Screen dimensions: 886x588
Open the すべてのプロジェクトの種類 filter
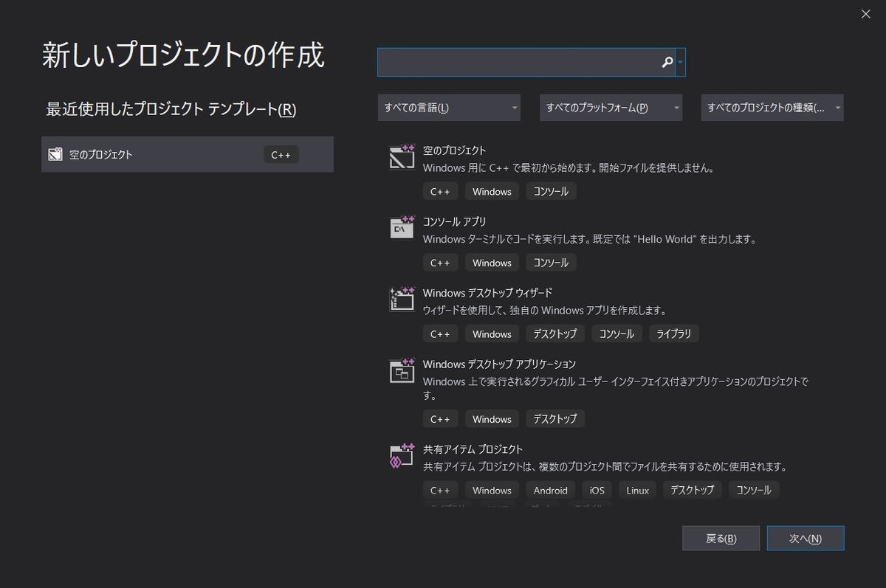coord(772,108)
